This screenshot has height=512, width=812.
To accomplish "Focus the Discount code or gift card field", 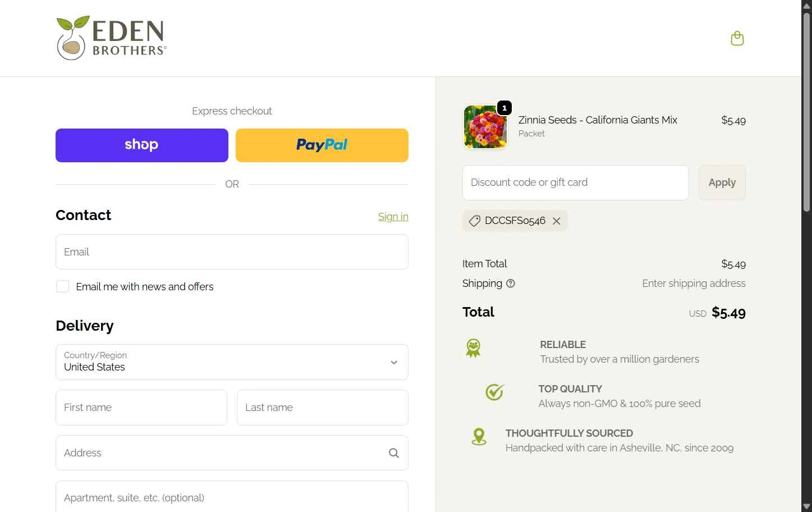I will click(575, 182).
